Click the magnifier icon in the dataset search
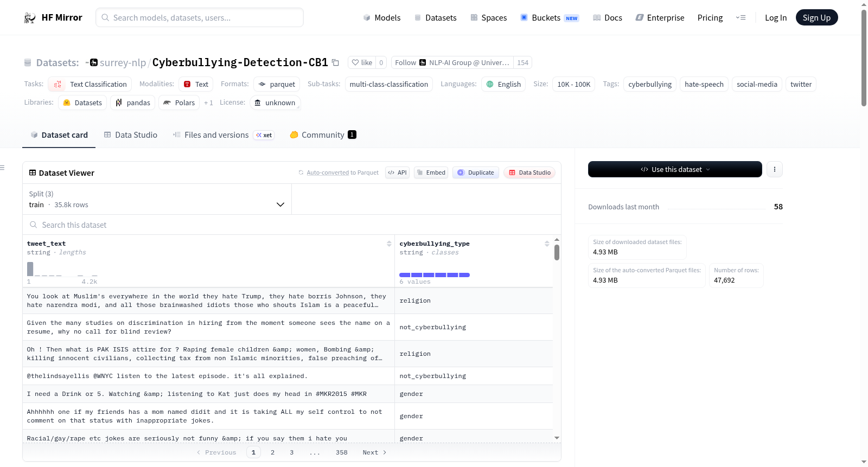 (x=34, y=225)
